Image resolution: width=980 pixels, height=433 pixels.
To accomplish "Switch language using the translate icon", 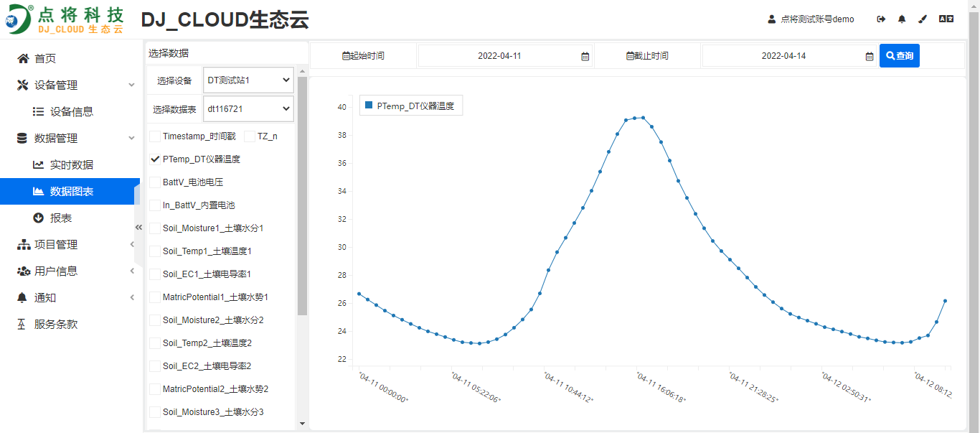I will (946, 19).
